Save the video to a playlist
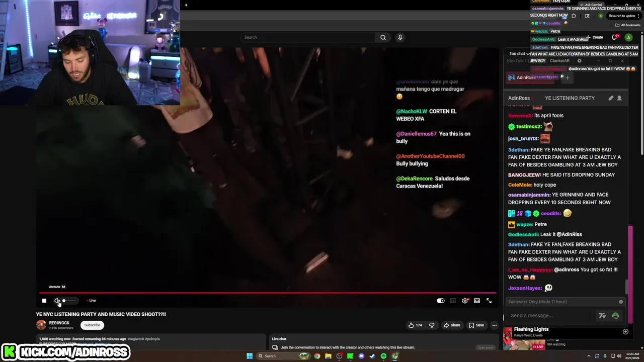The height and width of the screenshot is (362, 644). pyautogui.click(x=476, y=325)
